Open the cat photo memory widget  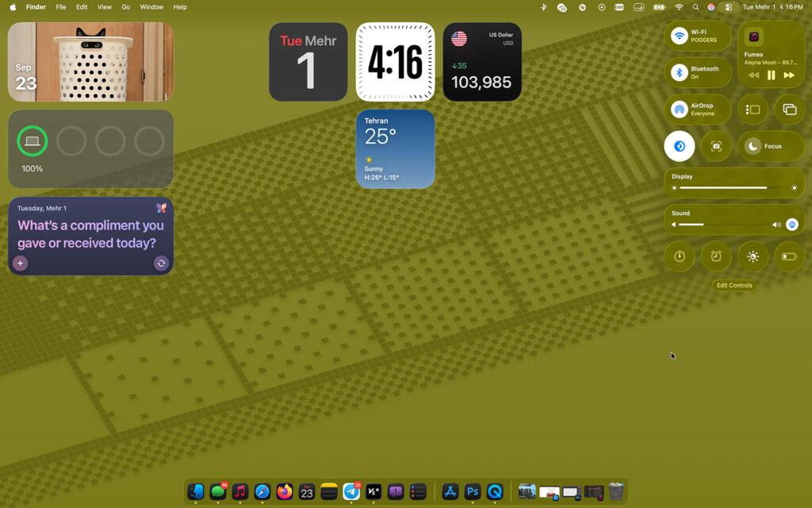[90, 62]
